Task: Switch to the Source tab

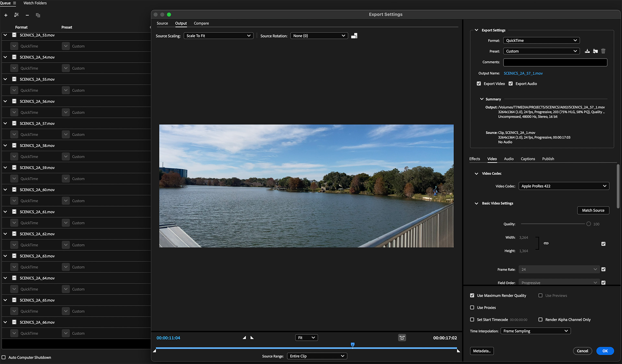Action: [162, 23]
